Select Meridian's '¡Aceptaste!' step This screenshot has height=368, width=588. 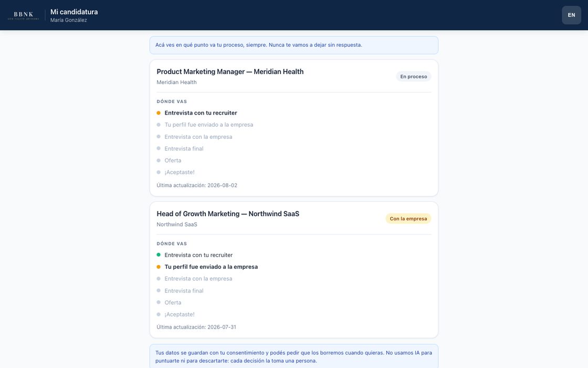click(x=180, y=172)
